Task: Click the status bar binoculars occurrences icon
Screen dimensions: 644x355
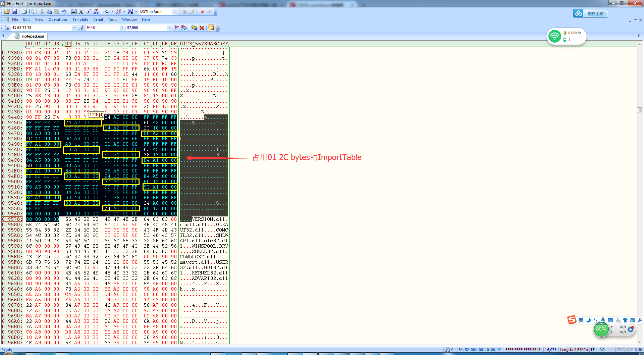Action: click(x=447, y=350)
